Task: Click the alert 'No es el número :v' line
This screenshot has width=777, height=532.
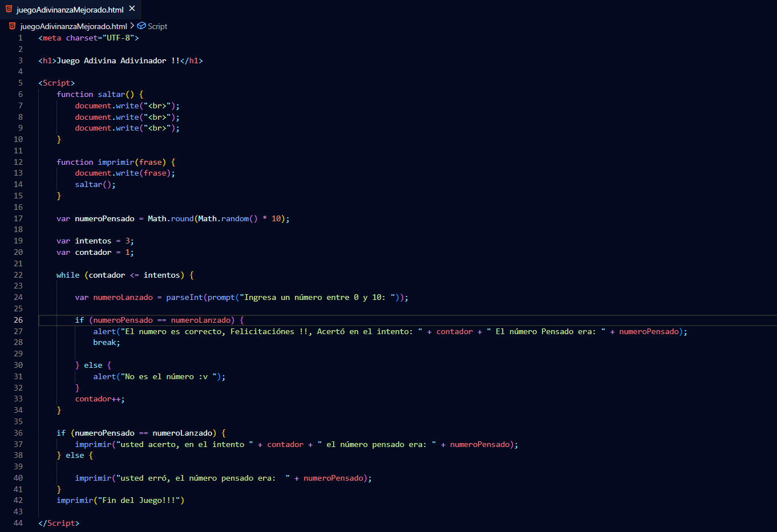Action: 159,376
